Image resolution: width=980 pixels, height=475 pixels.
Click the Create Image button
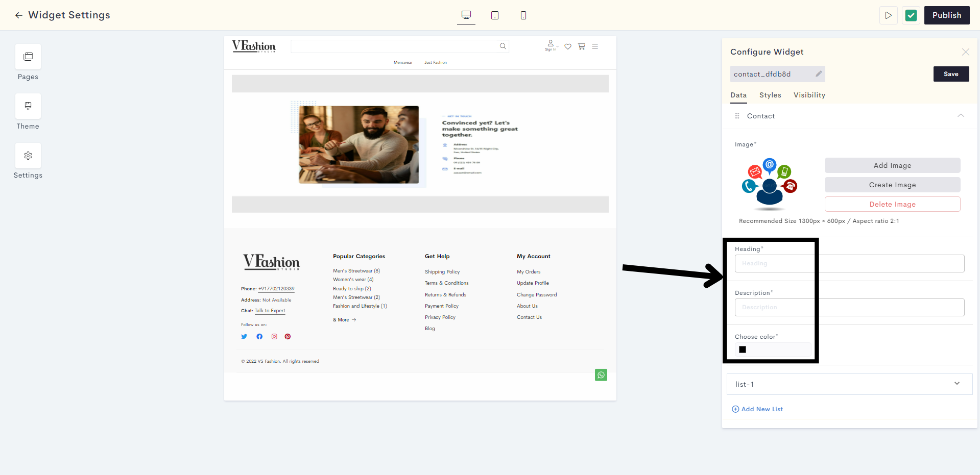[x=892, y=185]
